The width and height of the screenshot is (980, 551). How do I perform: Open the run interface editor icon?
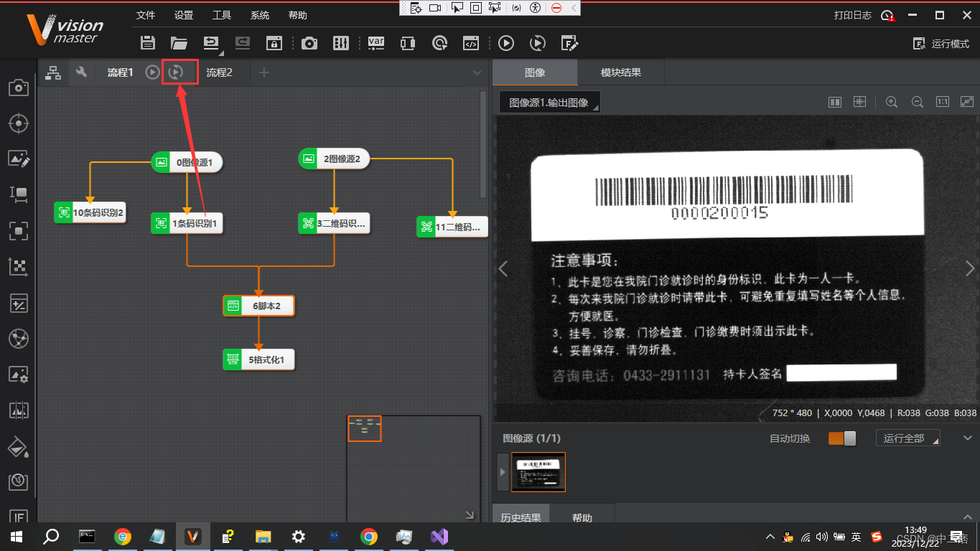569,43
